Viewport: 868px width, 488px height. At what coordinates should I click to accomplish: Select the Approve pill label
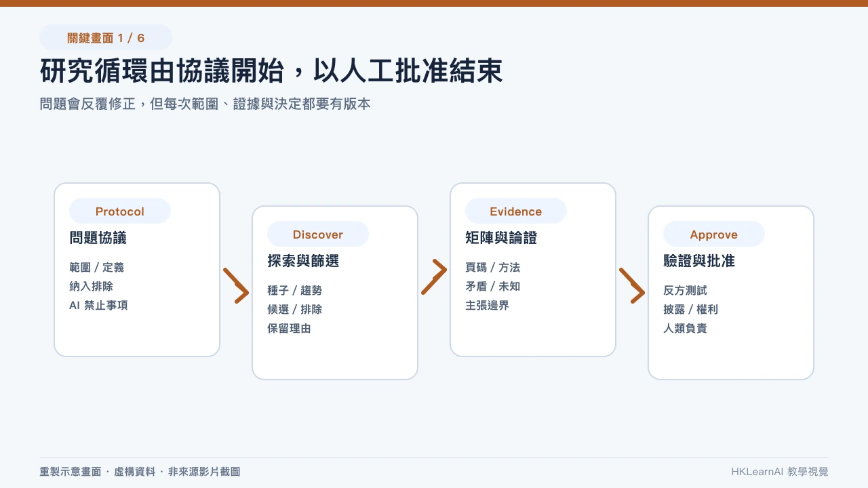pyautogui.click(x=714, y=235)
